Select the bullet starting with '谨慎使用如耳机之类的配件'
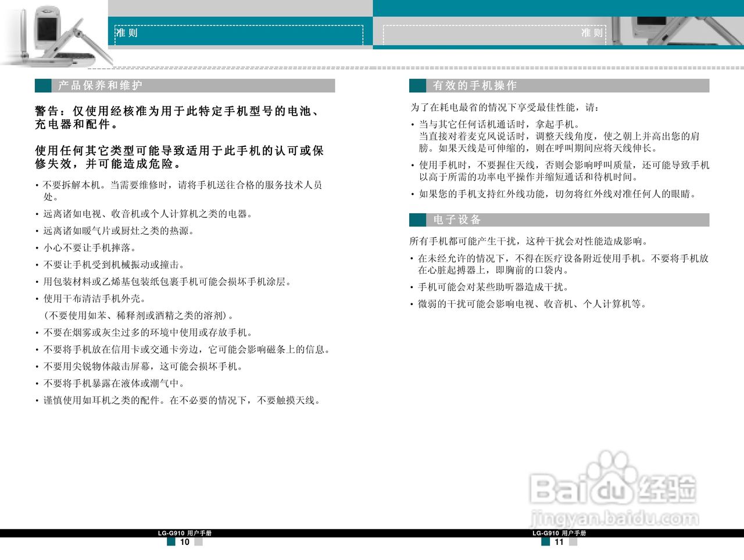Screen dimensions: 744x560 (179, 400)
